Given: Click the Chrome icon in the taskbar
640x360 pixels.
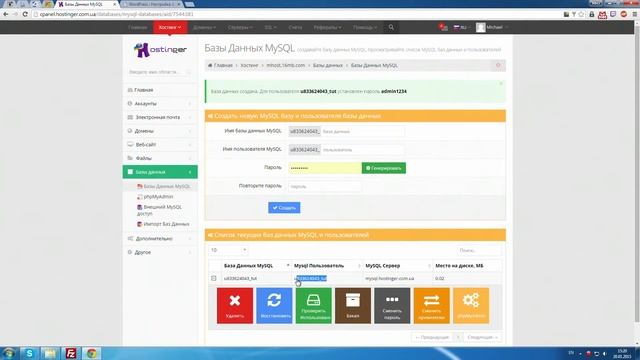Looking at the screenshot, I should 91,353.
